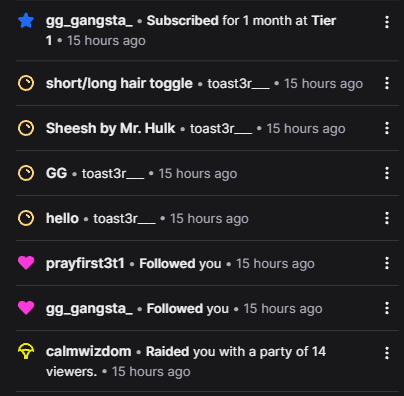Select toast3r___ username in hello row
404x396 pixels.
[124, 219]
